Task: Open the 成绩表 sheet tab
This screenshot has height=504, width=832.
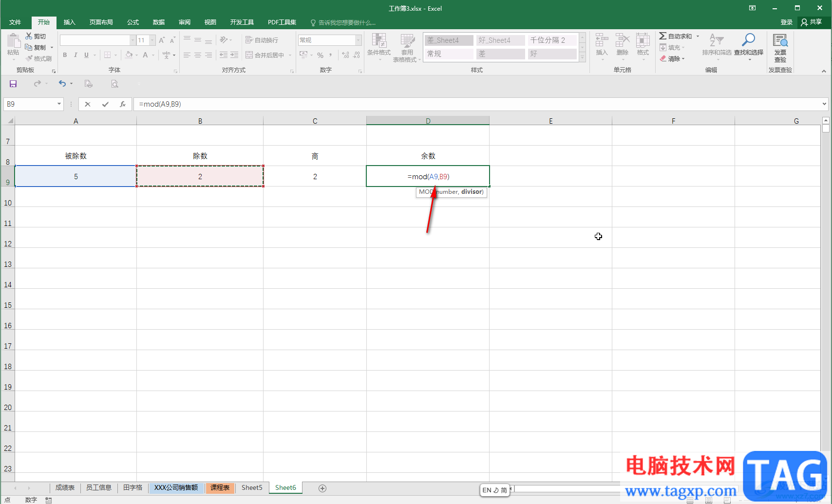Action: tap(65, 487)
